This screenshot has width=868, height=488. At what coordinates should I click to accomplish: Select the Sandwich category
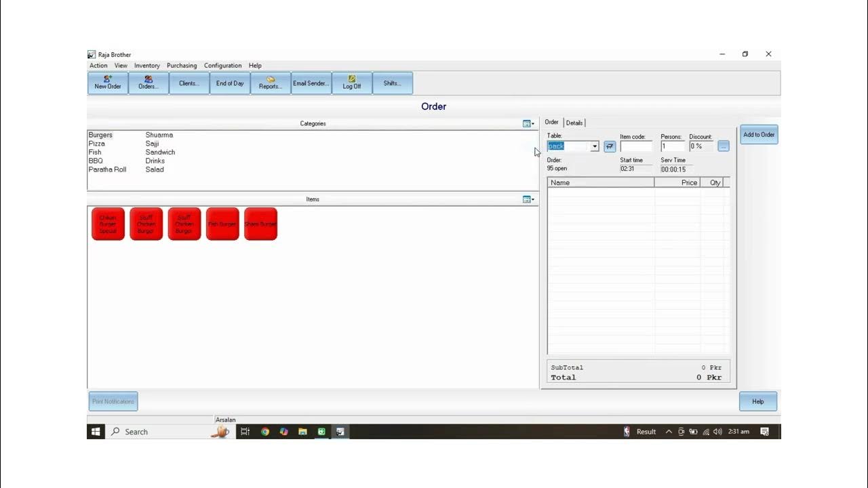tap(160, 152)
